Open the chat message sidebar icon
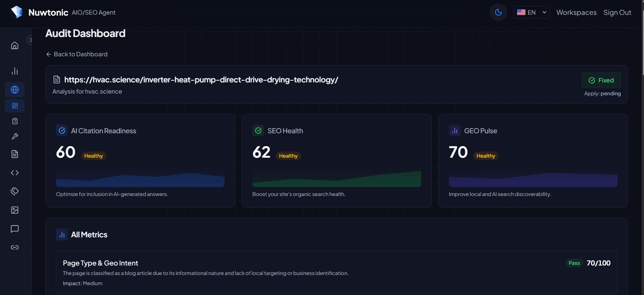Viewport: 644px width, 295px height. tap(15, 229)
